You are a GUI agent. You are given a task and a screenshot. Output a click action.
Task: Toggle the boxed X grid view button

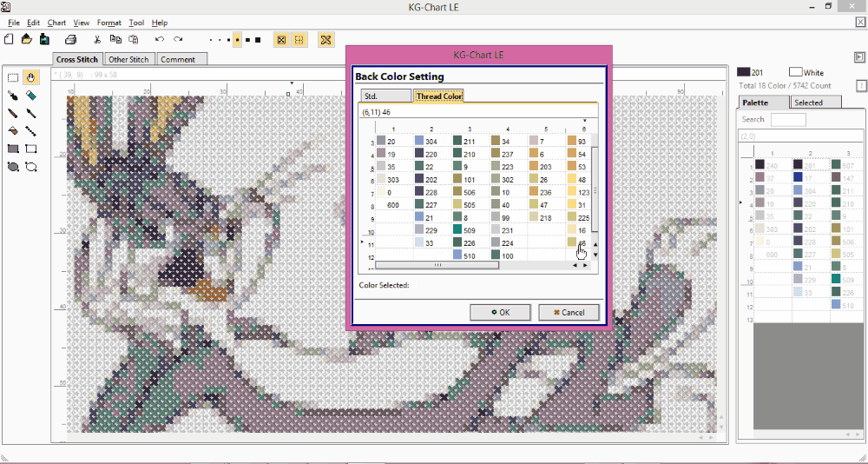281,40
